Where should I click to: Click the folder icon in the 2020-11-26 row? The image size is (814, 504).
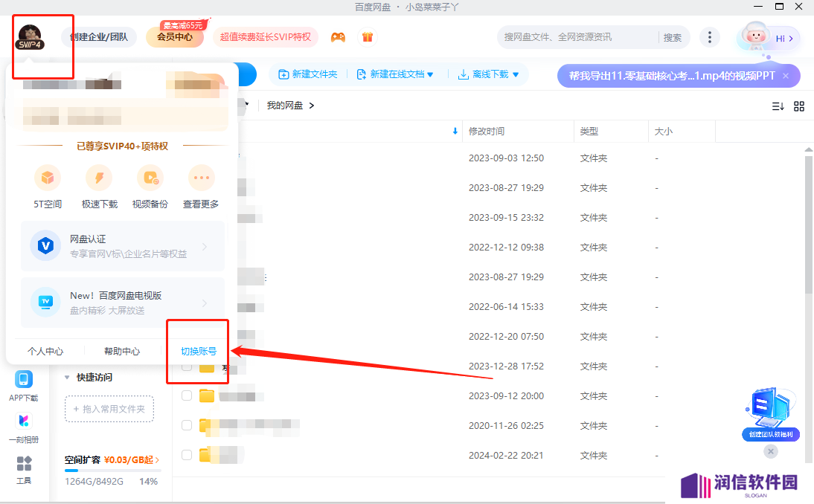click(207, 426)
